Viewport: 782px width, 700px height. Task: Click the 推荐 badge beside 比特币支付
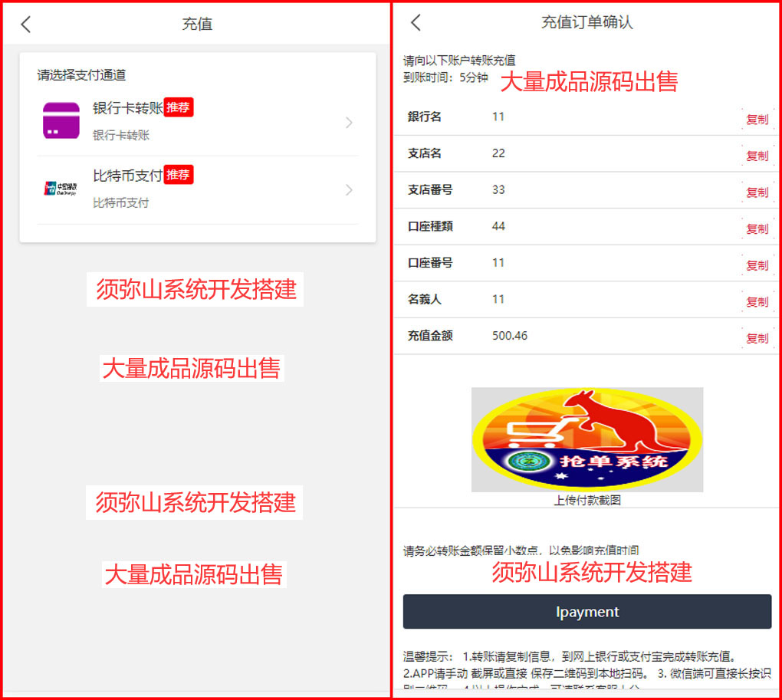[x=179, y=175]
